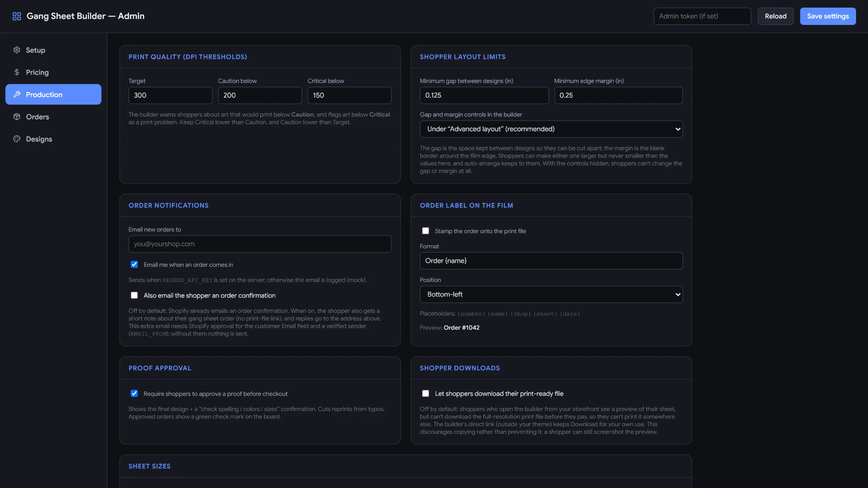Open the gap and margin controls dropdown
This screenshot has width=868, height=488.
551,129
